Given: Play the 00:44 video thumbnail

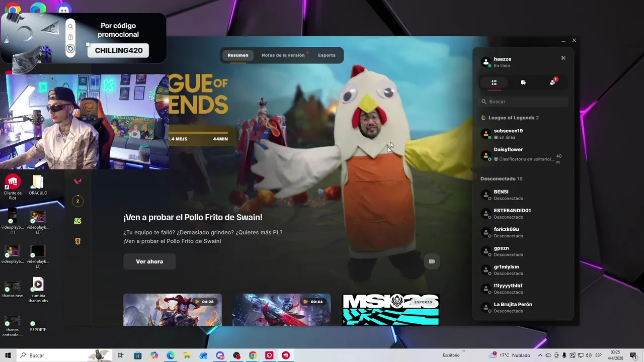Looking at the screenshot, I should [x=282, y=310].
